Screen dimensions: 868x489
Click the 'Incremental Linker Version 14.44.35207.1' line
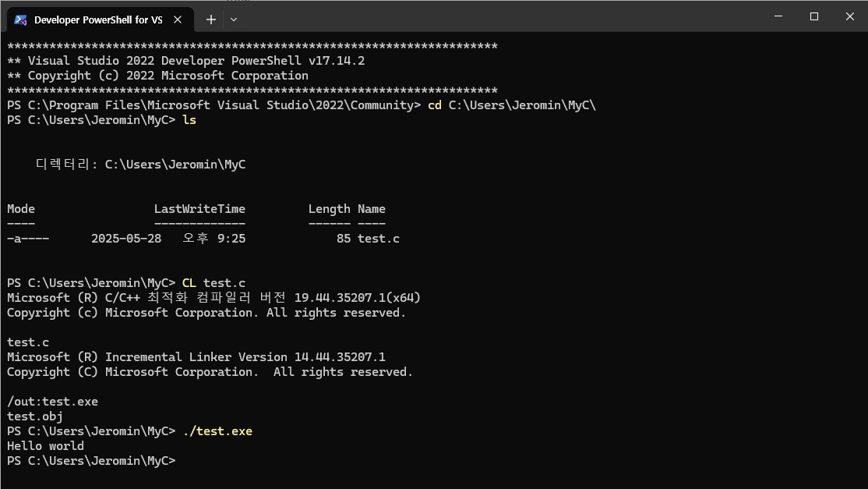pos(196,357)
